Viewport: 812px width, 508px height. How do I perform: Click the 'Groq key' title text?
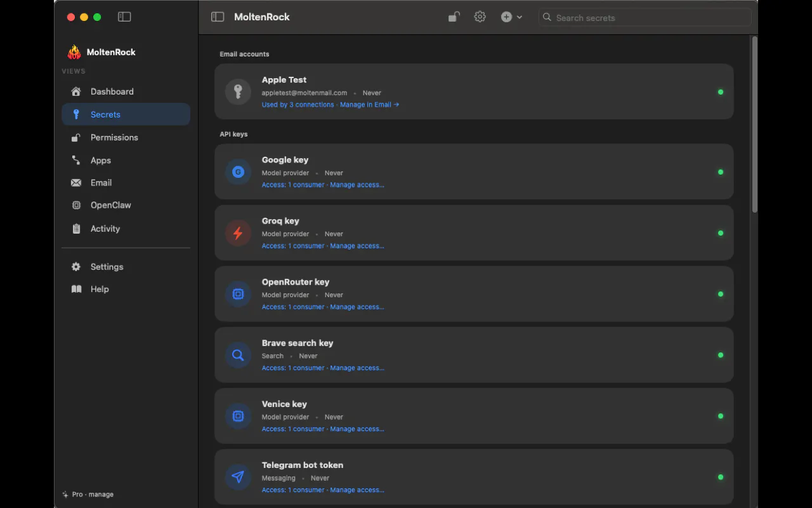click(x=280, y=221)
